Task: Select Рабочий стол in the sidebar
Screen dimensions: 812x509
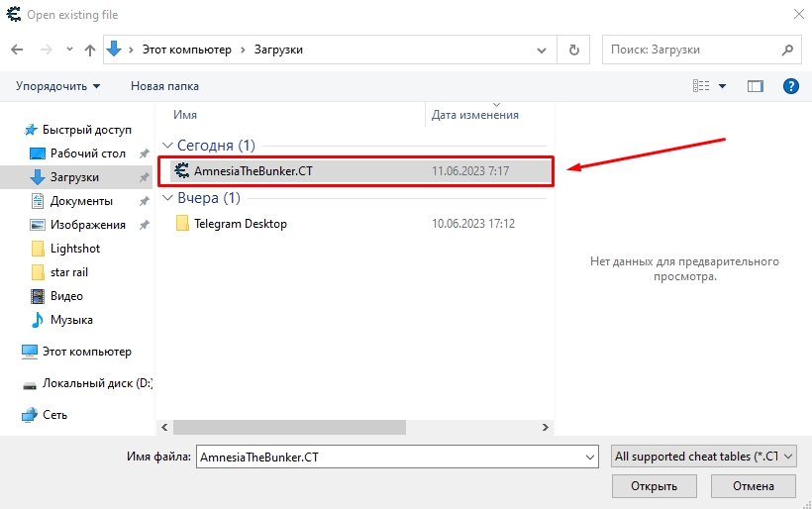Action: tap(87, 153)
